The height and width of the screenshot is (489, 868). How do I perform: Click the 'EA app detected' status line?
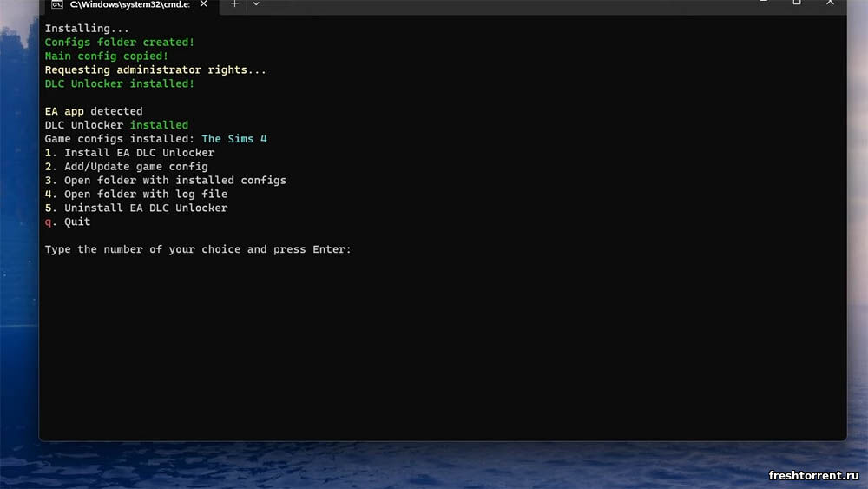tap(94, 111)
